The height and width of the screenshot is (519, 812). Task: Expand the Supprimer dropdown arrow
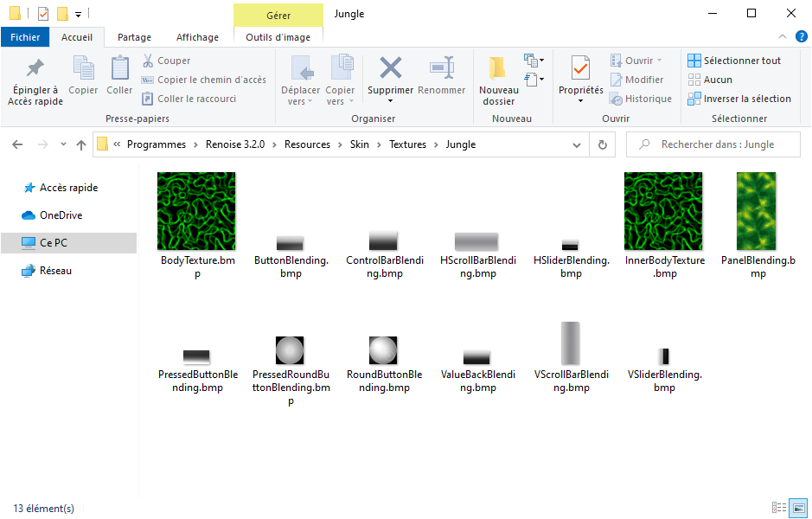coord(391,101)
